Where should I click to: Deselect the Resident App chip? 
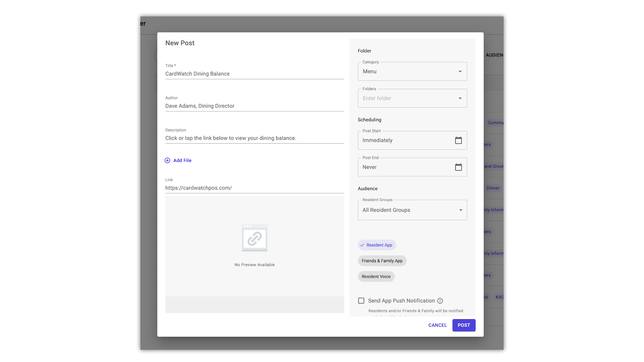377,245
